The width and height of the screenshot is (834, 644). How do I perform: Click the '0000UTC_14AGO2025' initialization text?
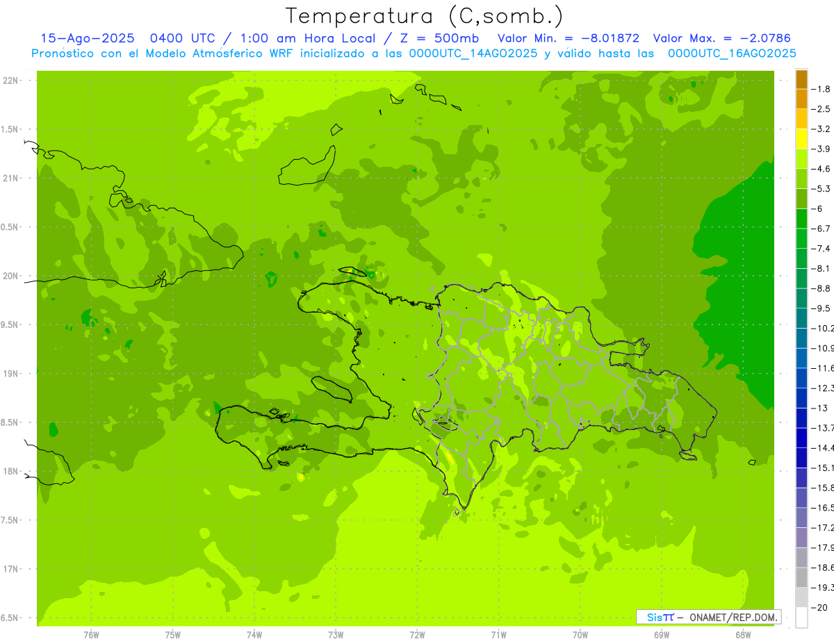click(473, 53)
